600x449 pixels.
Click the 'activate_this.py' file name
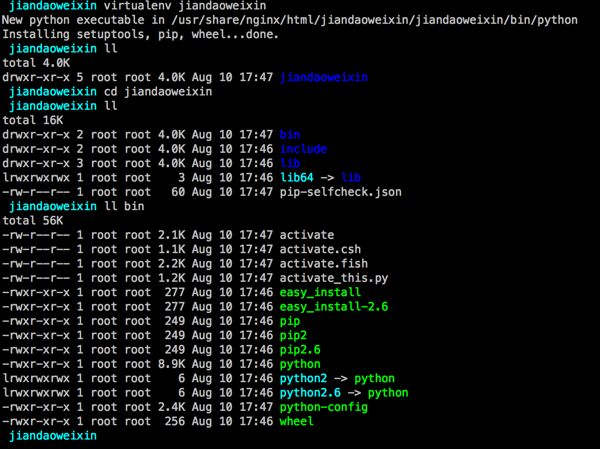(334, 278)
